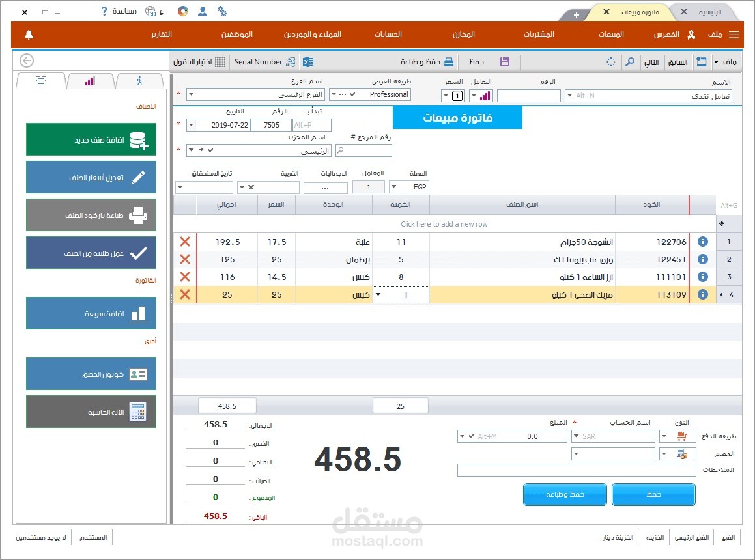Click the language globe icon
755x560 pixels.
[x=150, y=11]
